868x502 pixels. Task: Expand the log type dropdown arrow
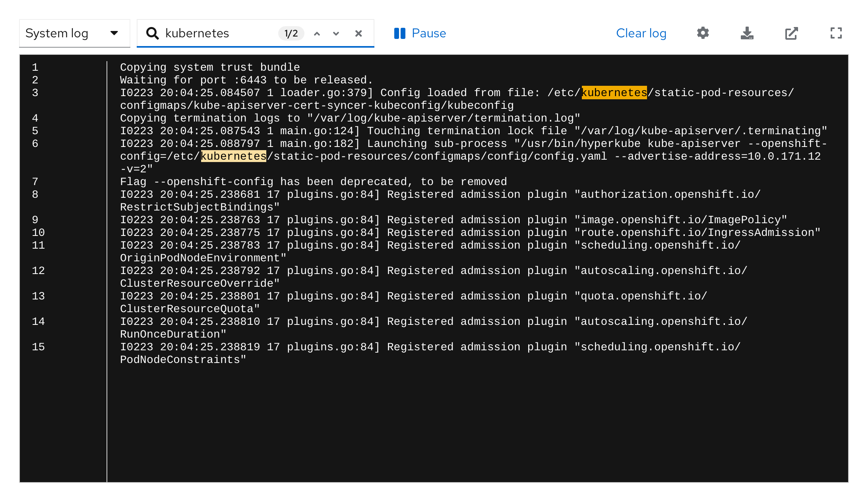pyautogui.click(x=114, y=33)
